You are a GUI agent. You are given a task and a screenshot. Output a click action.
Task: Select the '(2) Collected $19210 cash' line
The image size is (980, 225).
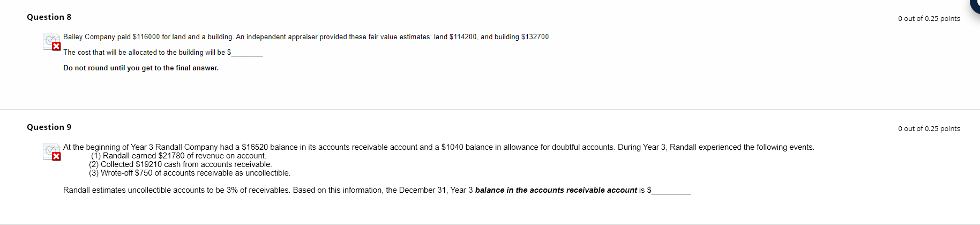tap(180, 164)
